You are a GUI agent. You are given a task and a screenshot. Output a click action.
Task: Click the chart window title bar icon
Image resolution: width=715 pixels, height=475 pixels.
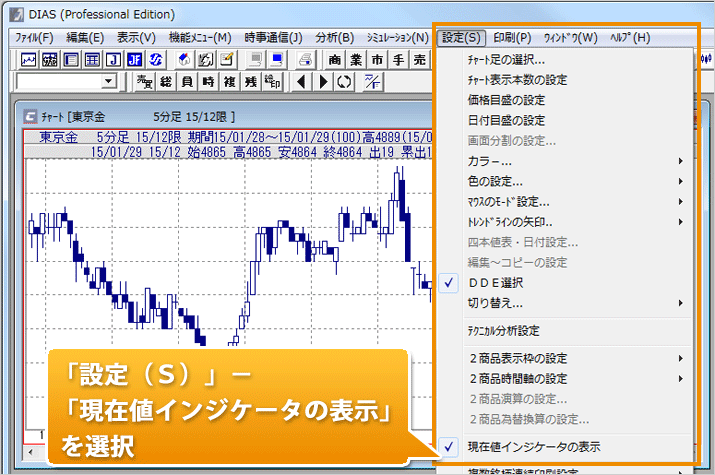tap(30, 114)
